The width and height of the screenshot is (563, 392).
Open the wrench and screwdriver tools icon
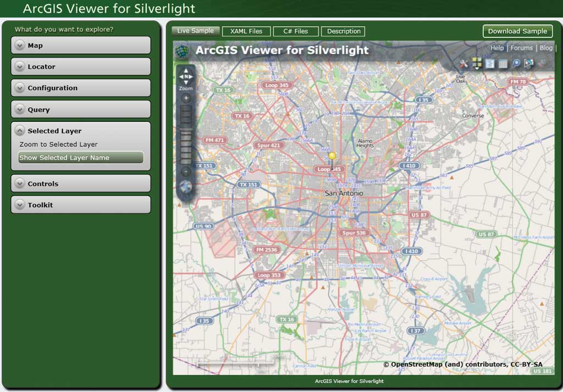pos(463,64)
